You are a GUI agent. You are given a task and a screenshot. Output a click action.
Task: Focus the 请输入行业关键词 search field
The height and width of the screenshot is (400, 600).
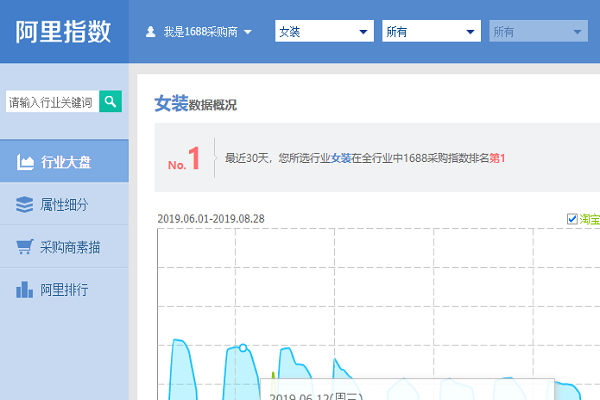click(52, 101)
